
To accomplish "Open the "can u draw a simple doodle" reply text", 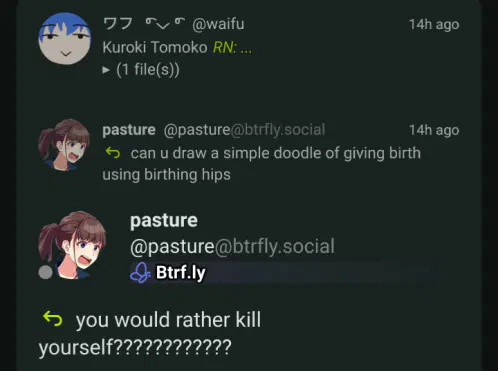I will coord(262,164).
